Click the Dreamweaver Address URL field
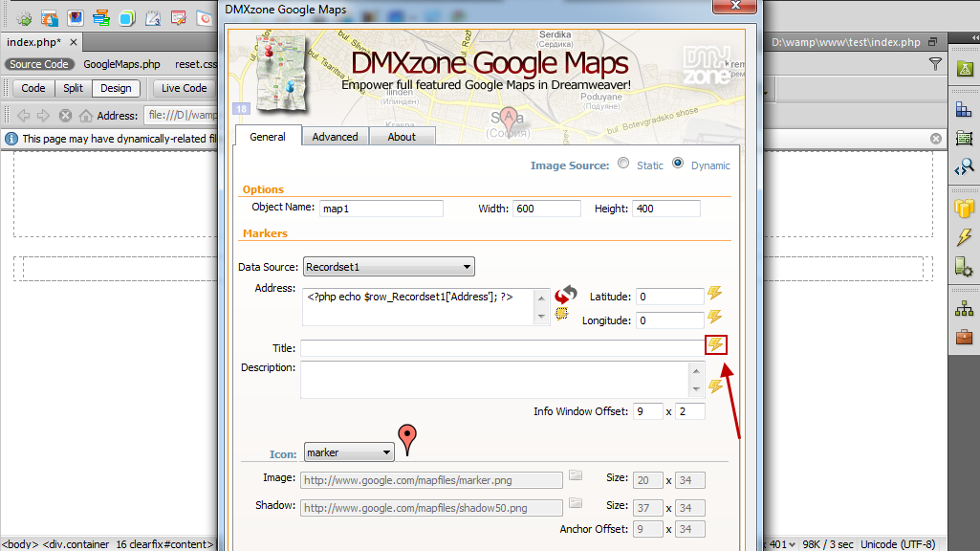Viewport: 980px width, 551px height. coord(182,115)
